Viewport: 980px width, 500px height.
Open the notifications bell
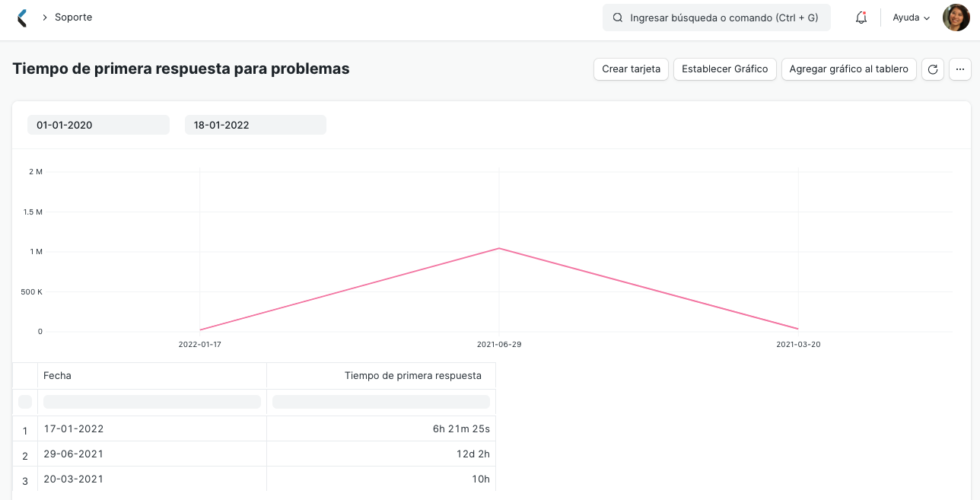point(861,17)
